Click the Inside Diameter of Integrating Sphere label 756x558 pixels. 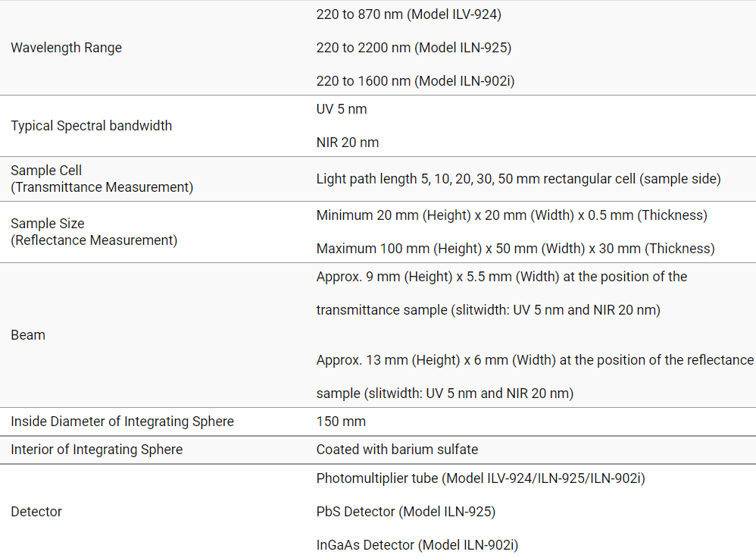point(122,422)
